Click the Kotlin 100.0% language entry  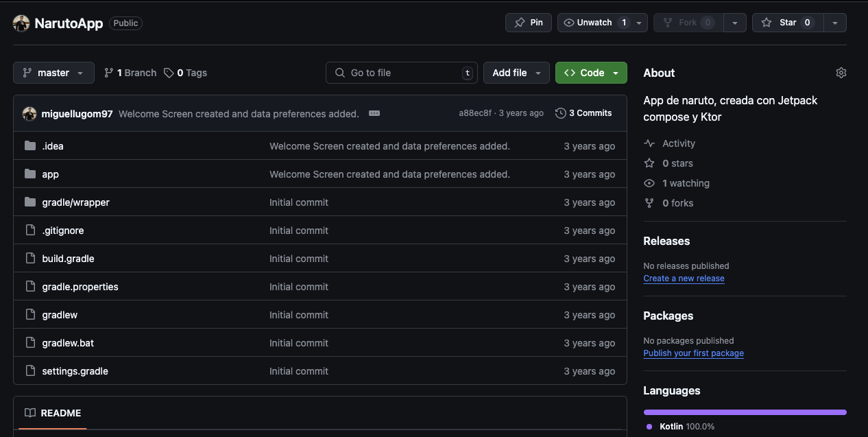(x=680, y=426)
